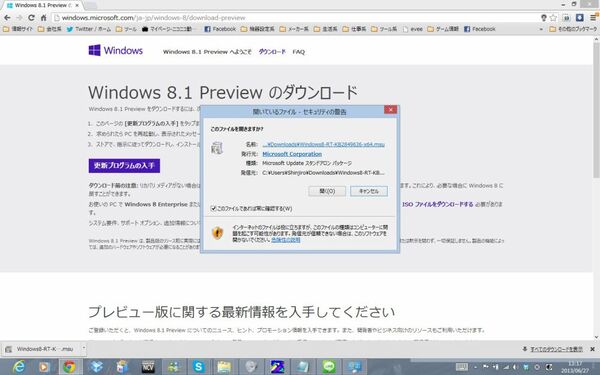Image resolution: width=600 pixels, height=375 pixels.
Task: Click the msu file icon in security dialog
Action: (x=217, y=148)
